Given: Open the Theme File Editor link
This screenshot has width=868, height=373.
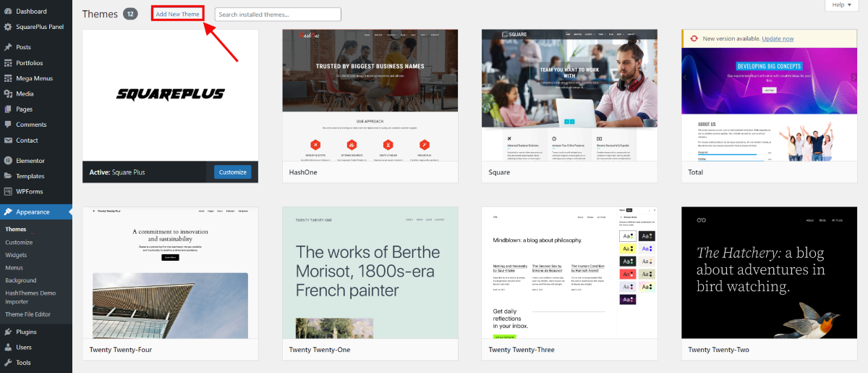Looking at the screenshot, I should point(28,314).
